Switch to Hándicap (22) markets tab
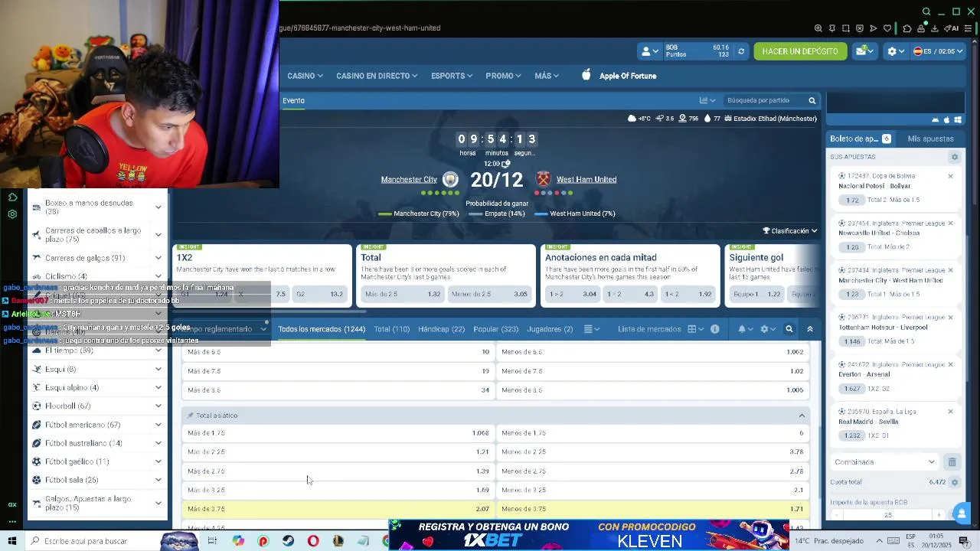This screenshot has height=551, width=980. pyautogui.click(x=441, y=329)
